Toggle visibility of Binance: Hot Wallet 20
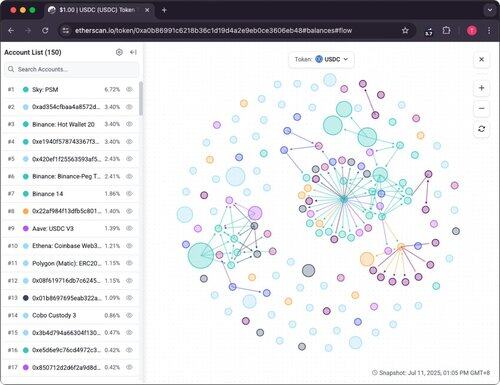This screenshot has height=385, width=500. pos(129,124)
